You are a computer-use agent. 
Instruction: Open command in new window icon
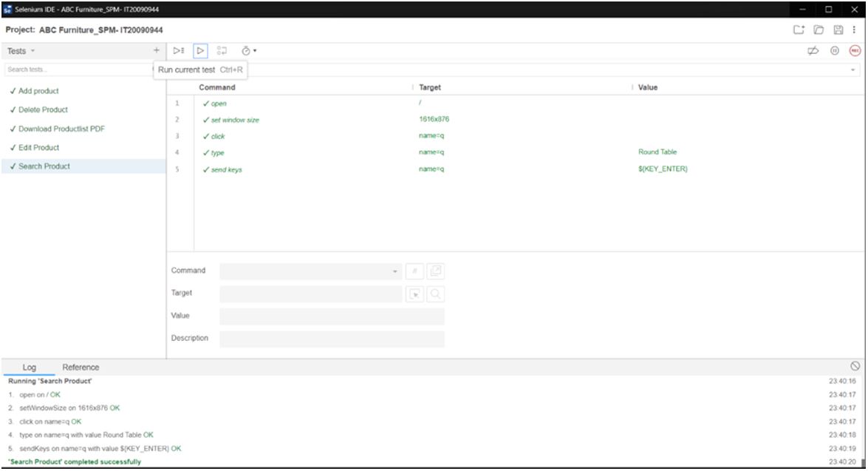tap(436, 271)
